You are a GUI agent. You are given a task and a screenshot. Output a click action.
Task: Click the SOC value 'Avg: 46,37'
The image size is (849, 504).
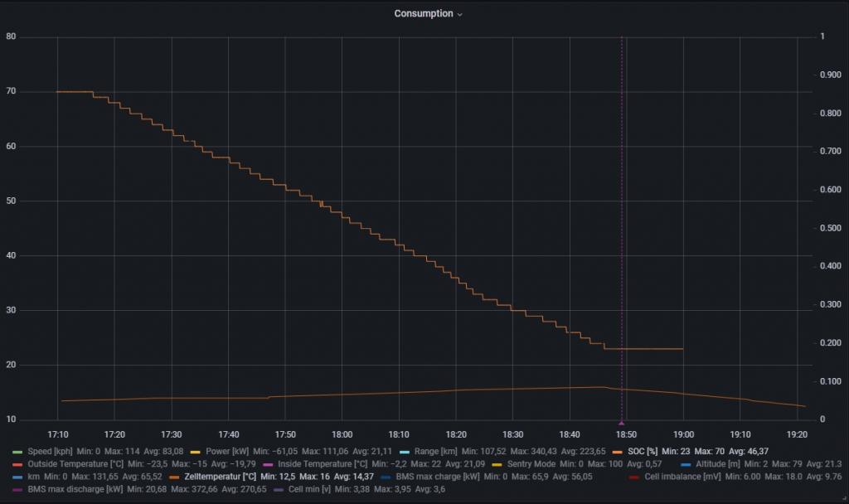click(x=749, y=451)
